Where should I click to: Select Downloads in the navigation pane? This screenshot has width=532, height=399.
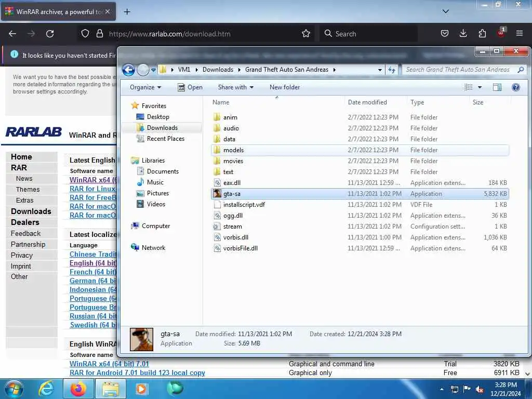(x=157, y=128)
